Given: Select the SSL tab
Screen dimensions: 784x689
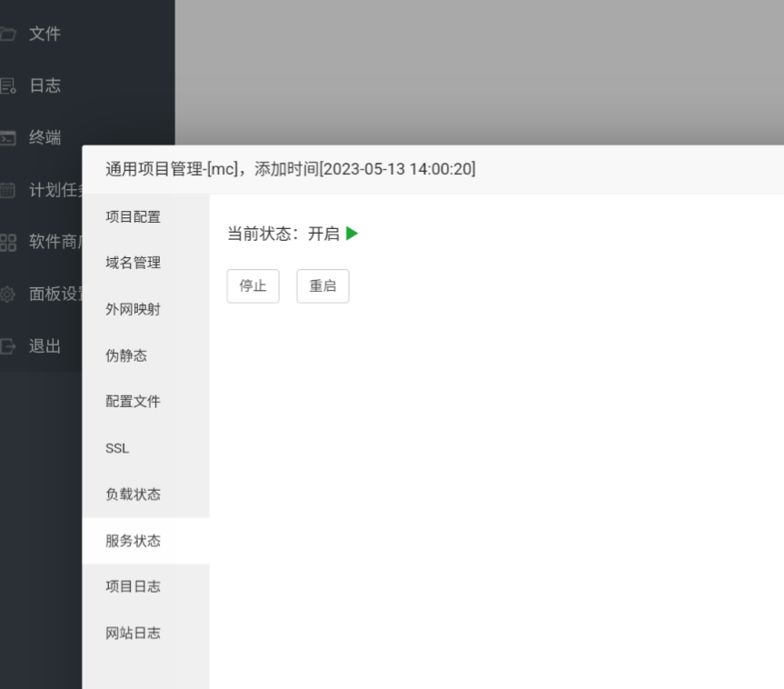Looking at the screenshot, I should pos(117,448).
